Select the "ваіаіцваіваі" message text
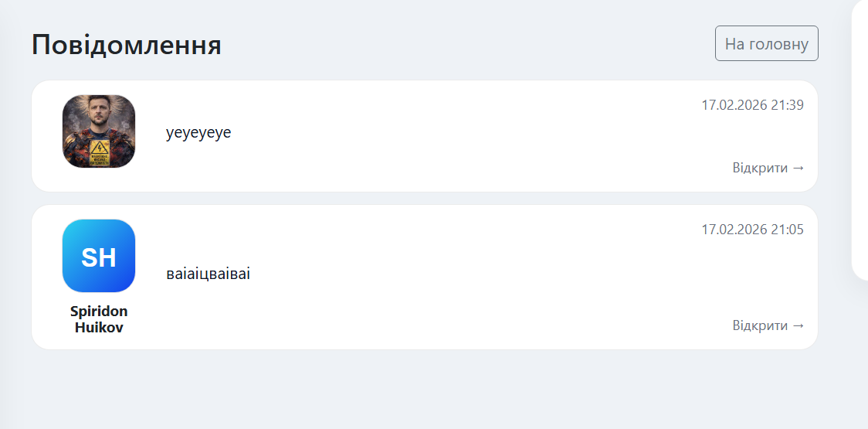The height and width of the screenshot is (429, 868). pyautogui.click(x=208, y=274)
